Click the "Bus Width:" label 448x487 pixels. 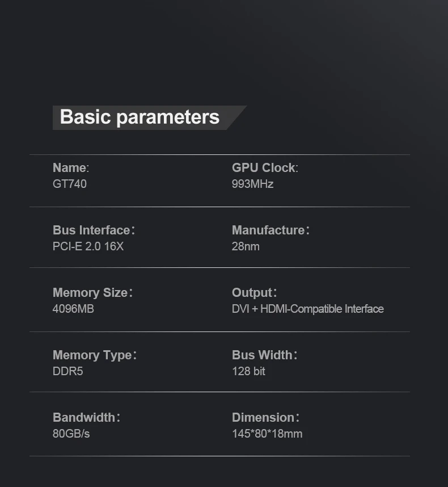point(264,355)
